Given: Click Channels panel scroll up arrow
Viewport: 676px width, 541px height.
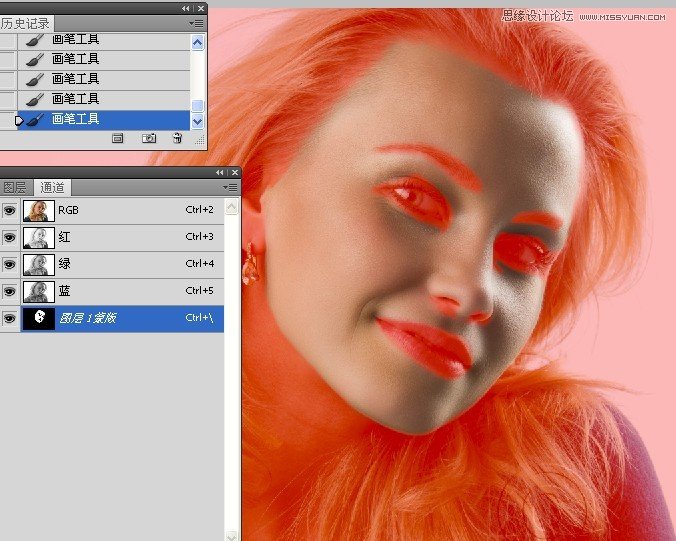Looking at the screenshot, I should coord(232,207).
